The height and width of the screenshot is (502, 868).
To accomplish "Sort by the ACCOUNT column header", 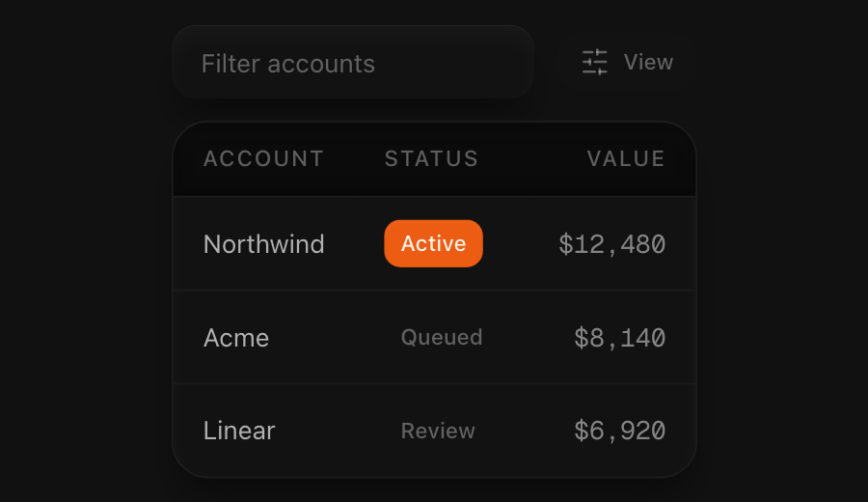I will [x=263, y=159].
